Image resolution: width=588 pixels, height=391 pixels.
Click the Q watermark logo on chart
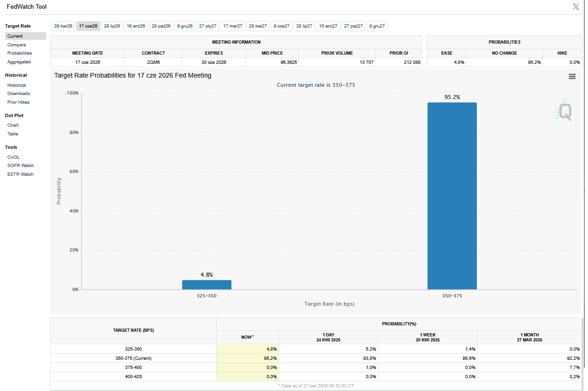click(563, 112)
